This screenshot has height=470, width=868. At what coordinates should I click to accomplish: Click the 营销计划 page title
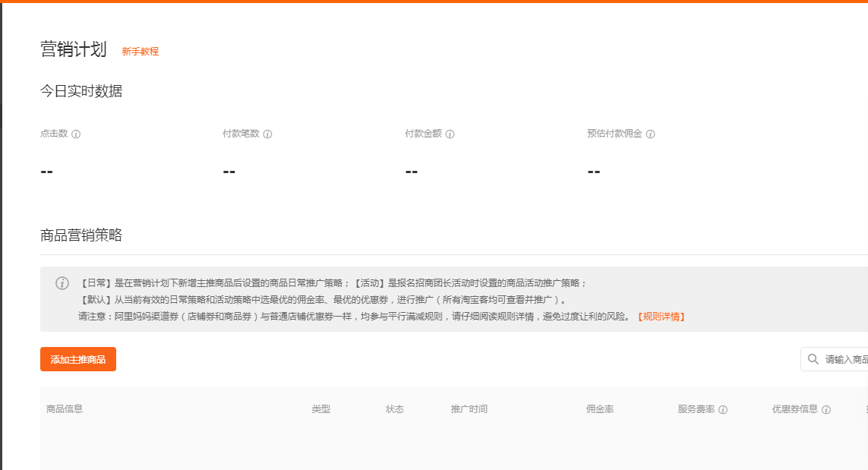pyautogui.click(x=74, y=49)
